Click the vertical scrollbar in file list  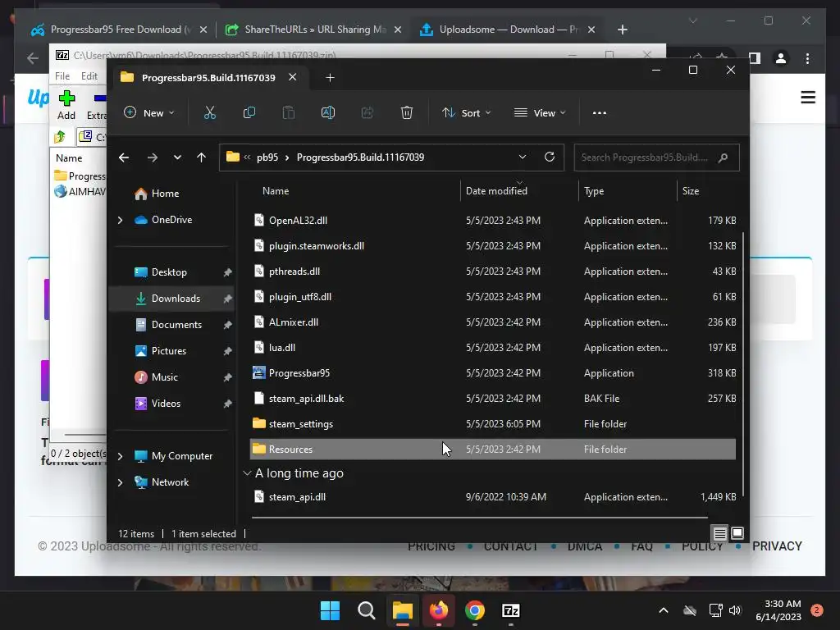tap(743, 364)
